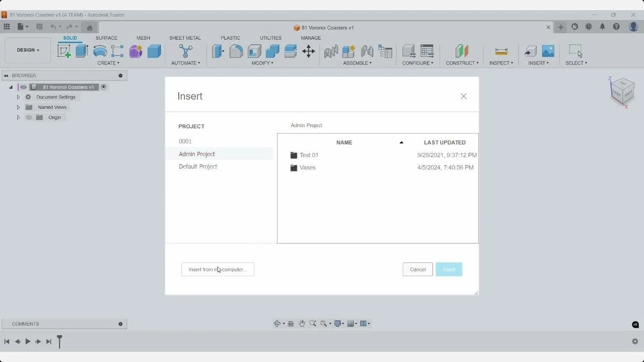This screenshot has height=362, width=644.
Task: Select the Shell tool
Action: coord(254,51)
